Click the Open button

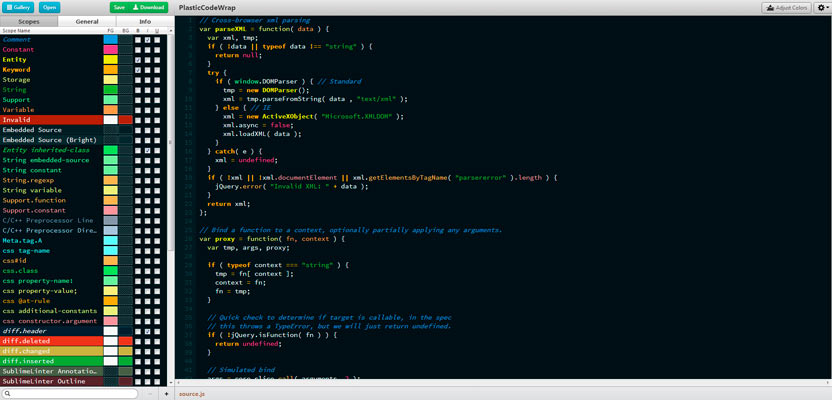50,7
